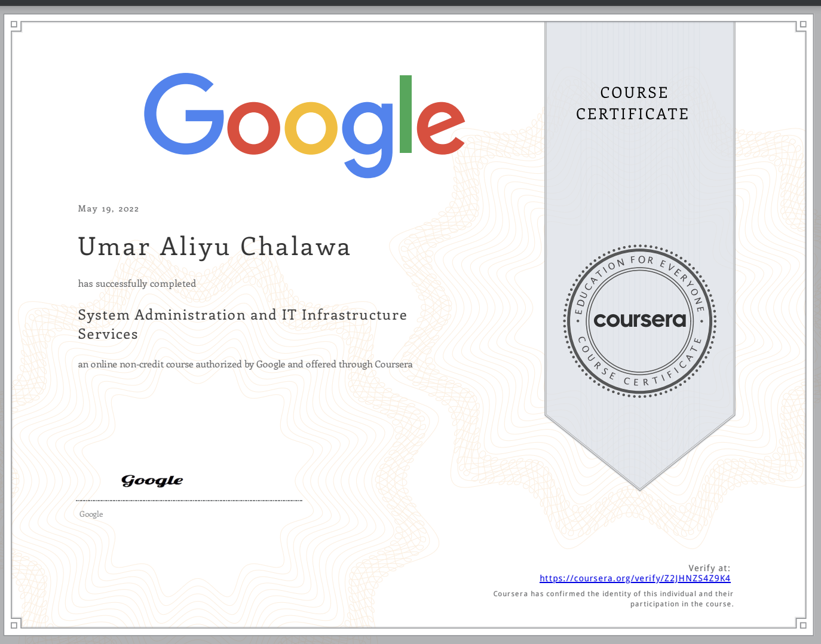Click the top-left corner square ornament
This screenshot has width=821, height=644.
(x=15, y=25)
